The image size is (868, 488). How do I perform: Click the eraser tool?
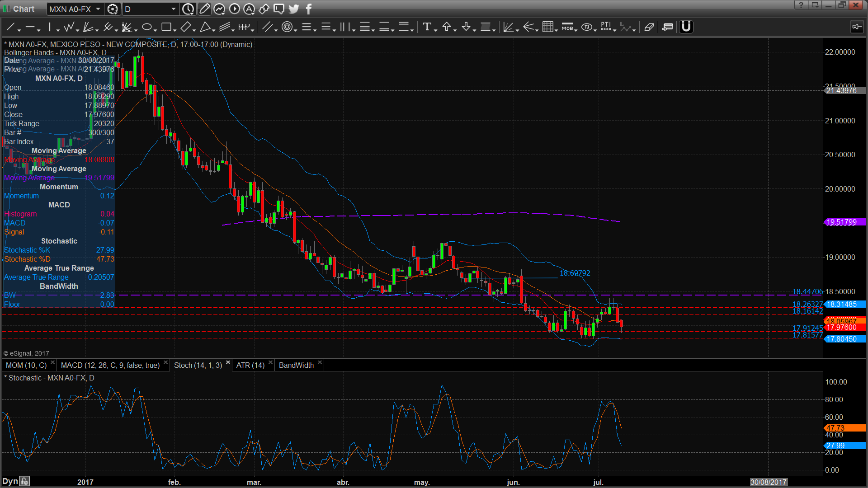pyautogui.click(x=649, y=27)
